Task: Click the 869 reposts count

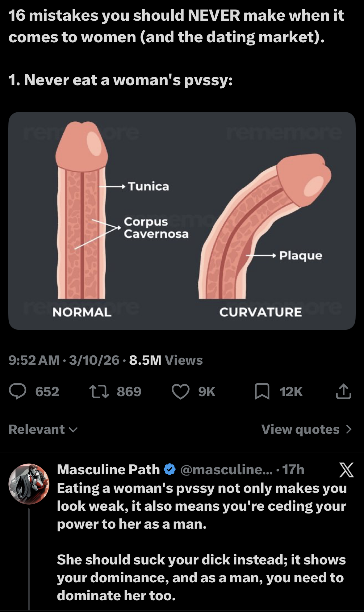Action: [129, 392]
